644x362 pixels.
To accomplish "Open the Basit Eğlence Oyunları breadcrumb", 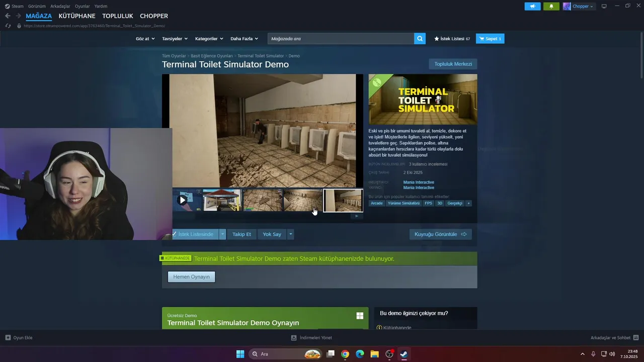I will (212, 56).
